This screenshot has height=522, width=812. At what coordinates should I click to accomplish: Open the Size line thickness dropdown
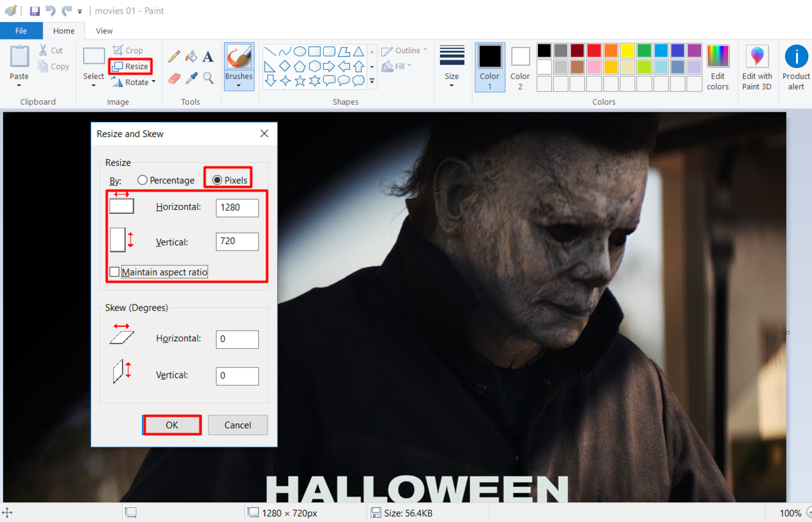coord(452,67)
